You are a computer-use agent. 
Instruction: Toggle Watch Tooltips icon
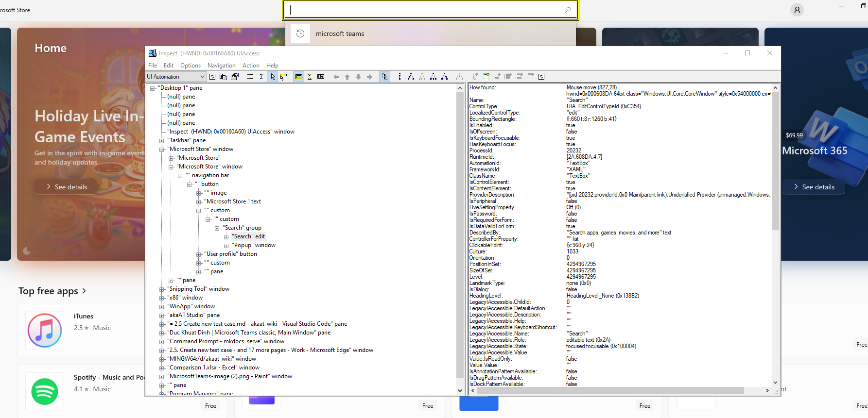click(283, 77)
